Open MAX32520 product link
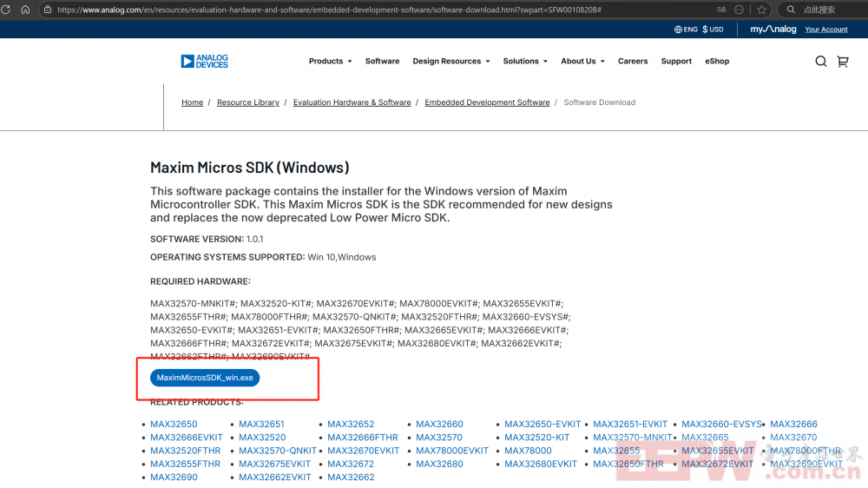 tap(262, 438)
